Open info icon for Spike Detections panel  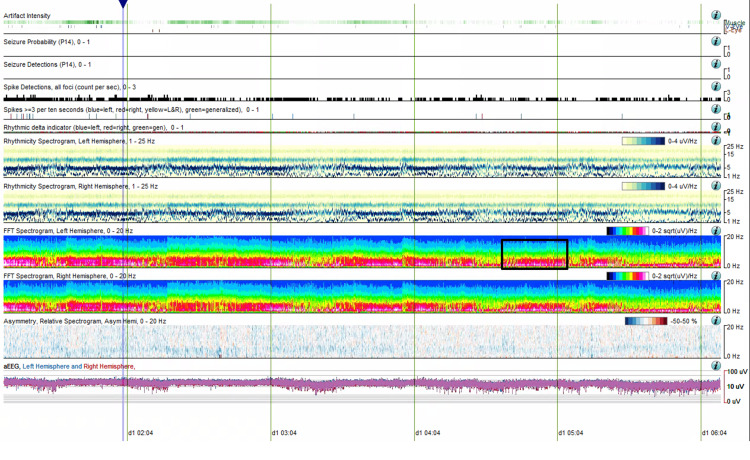pos(716,86)
